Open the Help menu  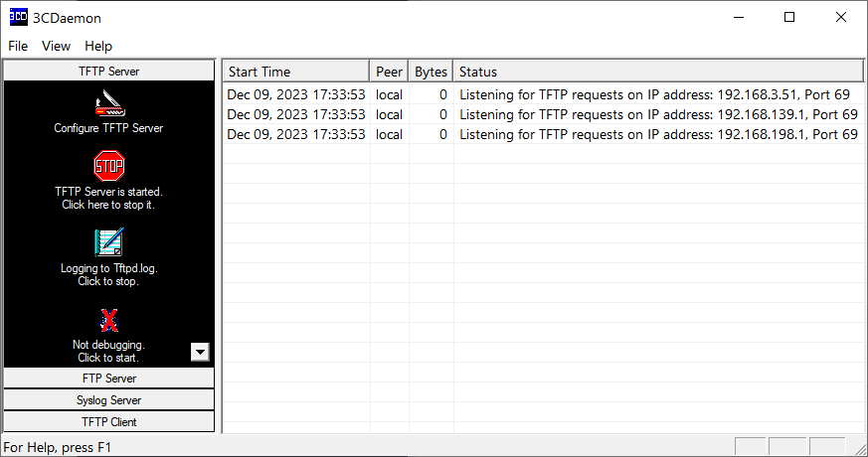click(98, 46)
